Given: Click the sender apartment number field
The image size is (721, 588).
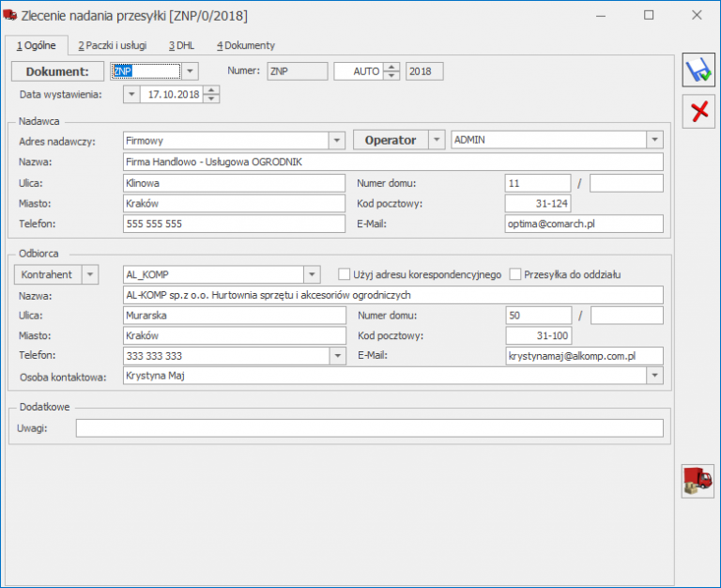Looking at the screenshot, I should coord(626,183).
